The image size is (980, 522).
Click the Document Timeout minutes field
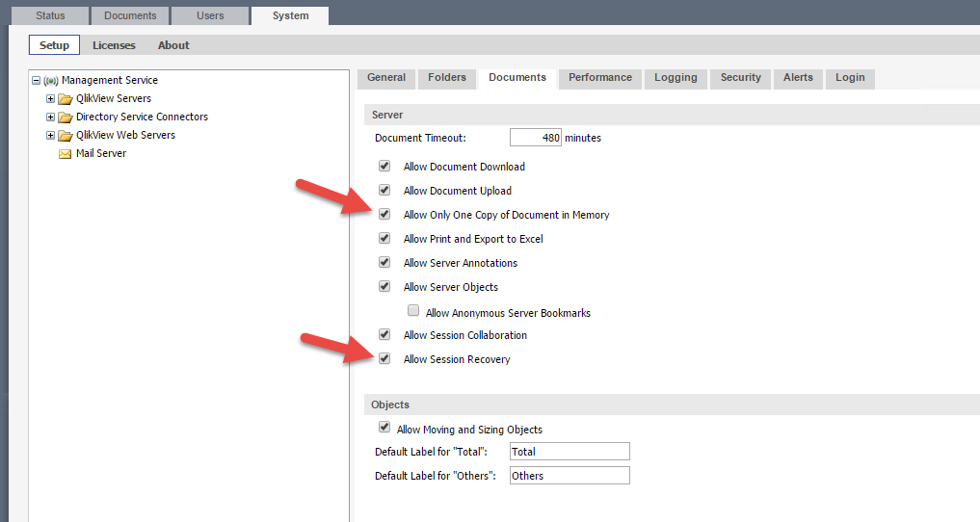[x=536, y=138]
